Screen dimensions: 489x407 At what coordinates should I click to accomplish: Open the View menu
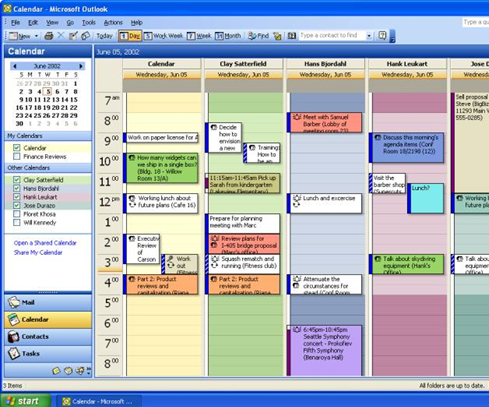point(52,23)
